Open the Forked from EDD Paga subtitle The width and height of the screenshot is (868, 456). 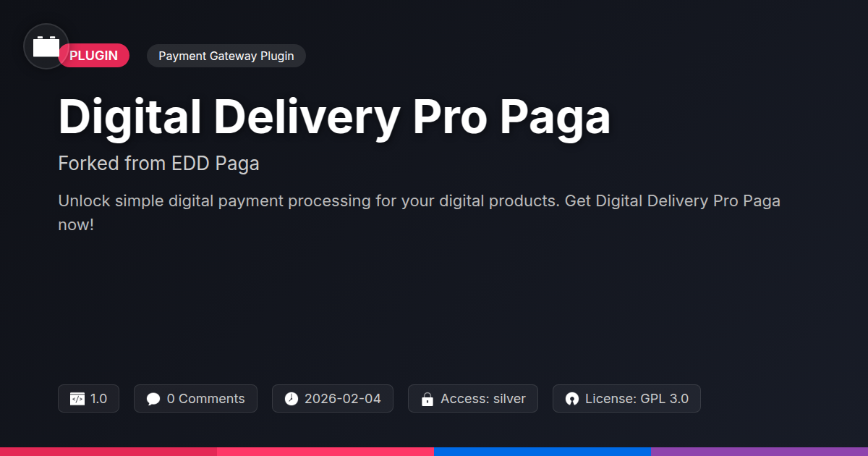tap(158, 164)
